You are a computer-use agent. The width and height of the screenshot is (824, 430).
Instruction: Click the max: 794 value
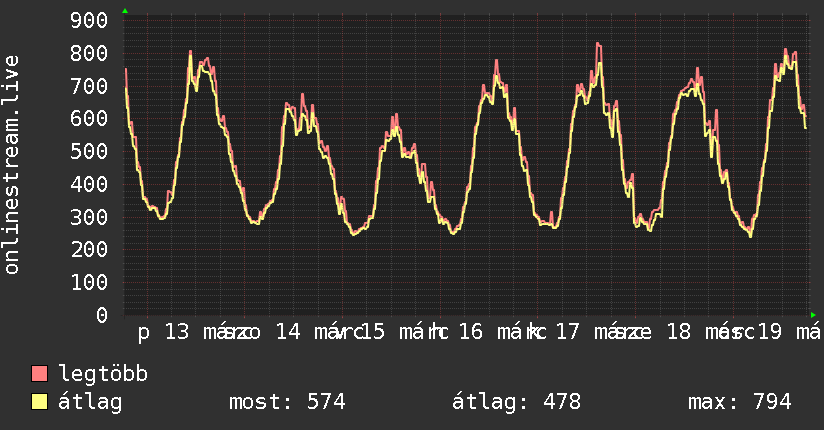click(x=740, y=402)
